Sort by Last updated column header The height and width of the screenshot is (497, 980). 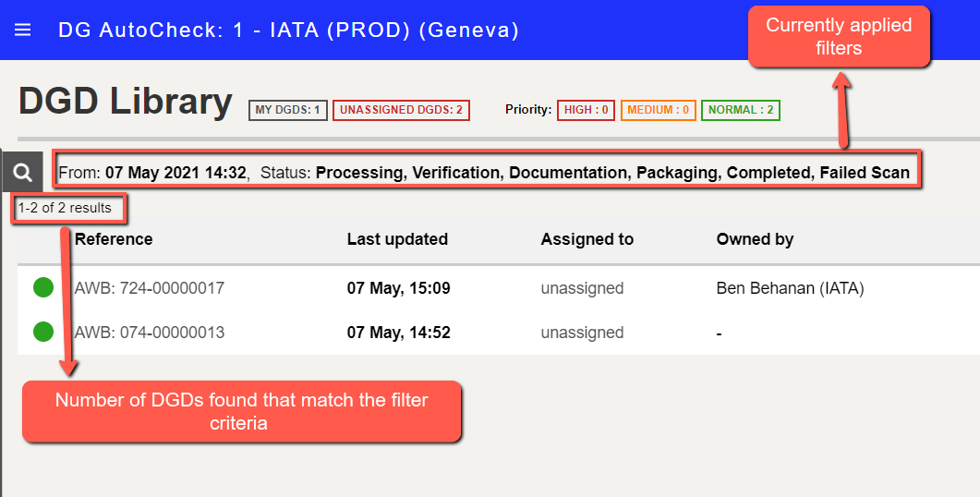point(397,239)
